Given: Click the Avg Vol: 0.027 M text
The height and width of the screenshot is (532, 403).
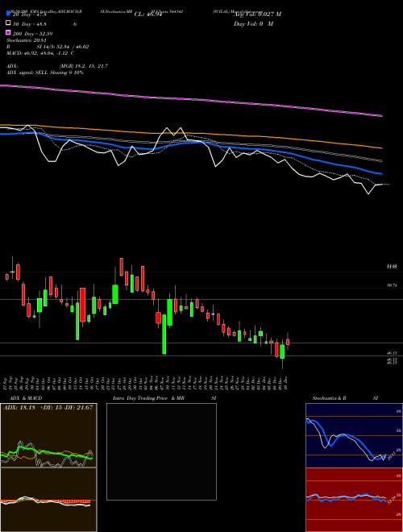Looking at the screenshot, I should [x=257, y=15].
